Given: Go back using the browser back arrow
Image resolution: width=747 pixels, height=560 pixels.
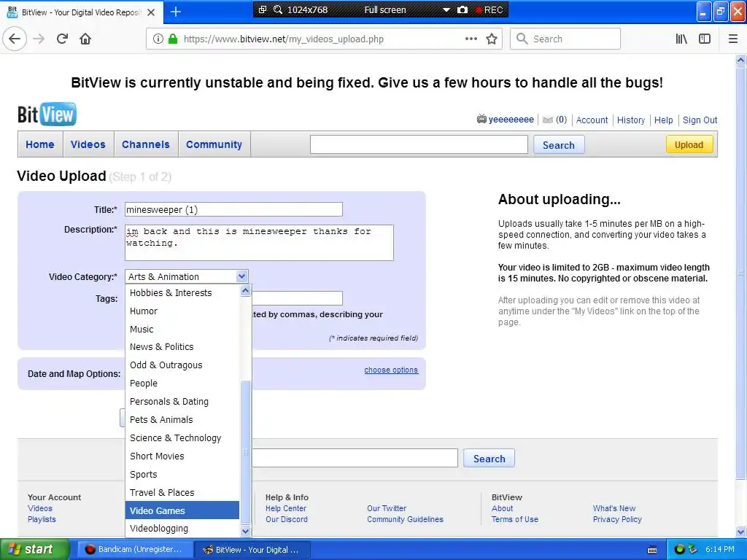Looking at the screenshot, I should (15, 39).
